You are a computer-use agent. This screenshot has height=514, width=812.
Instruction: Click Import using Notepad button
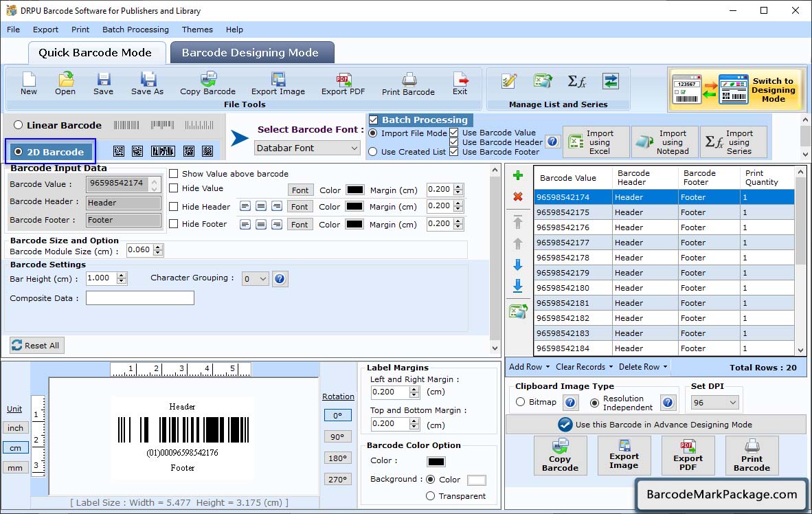[665, 142]
